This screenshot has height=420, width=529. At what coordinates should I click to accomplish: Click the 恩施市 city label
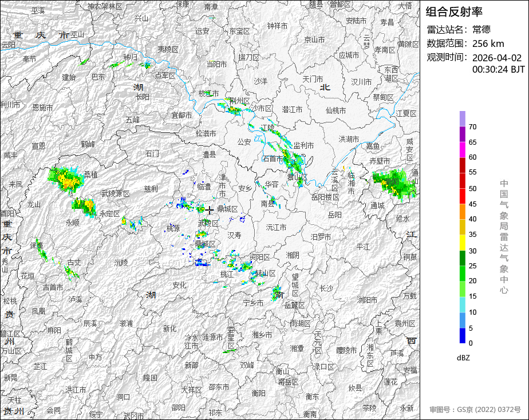[x=42, y=108]
